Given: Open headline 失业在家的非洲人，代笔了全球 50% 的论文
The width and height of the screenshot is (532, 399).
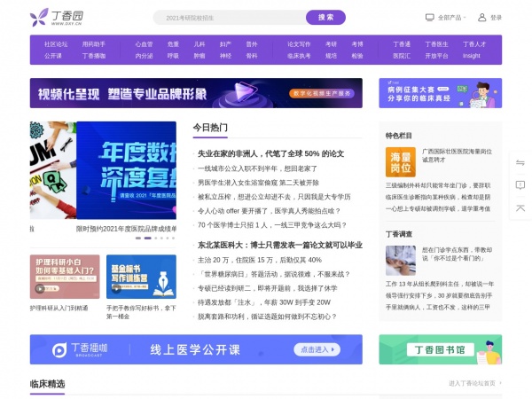Looking at the screenshot, I should (x=270, y=153).
